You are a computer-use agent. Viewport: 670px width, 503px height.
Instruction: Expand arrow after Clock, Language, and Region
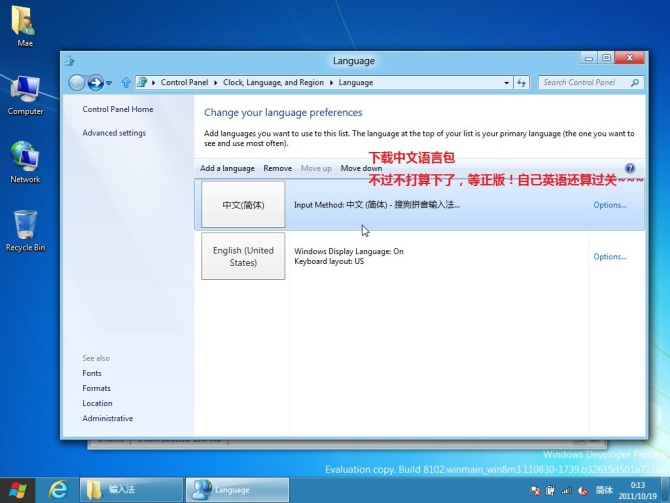pos(331,82)
